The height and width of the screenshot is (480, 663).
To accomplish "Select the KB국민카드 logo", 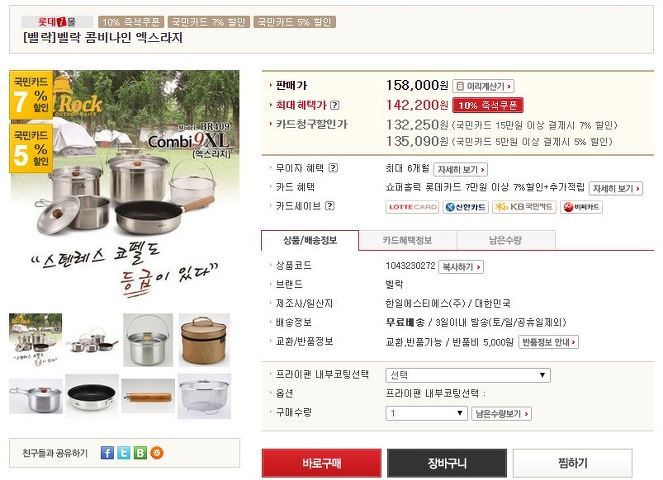I will pos(524,207).
